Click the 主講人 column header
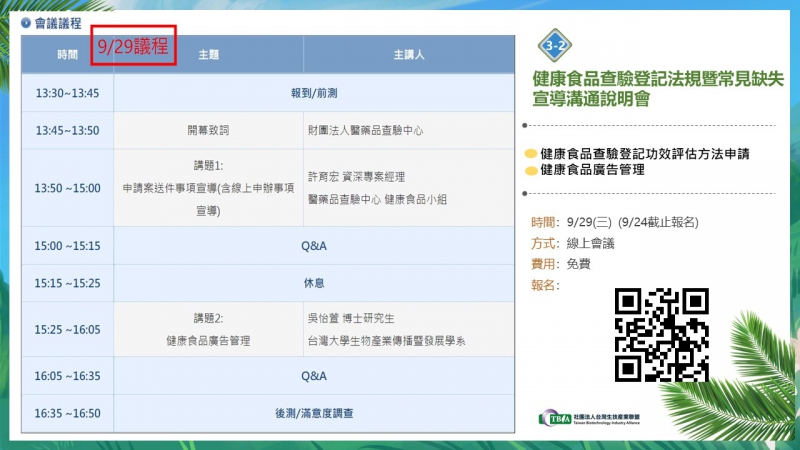 [409, 55]
